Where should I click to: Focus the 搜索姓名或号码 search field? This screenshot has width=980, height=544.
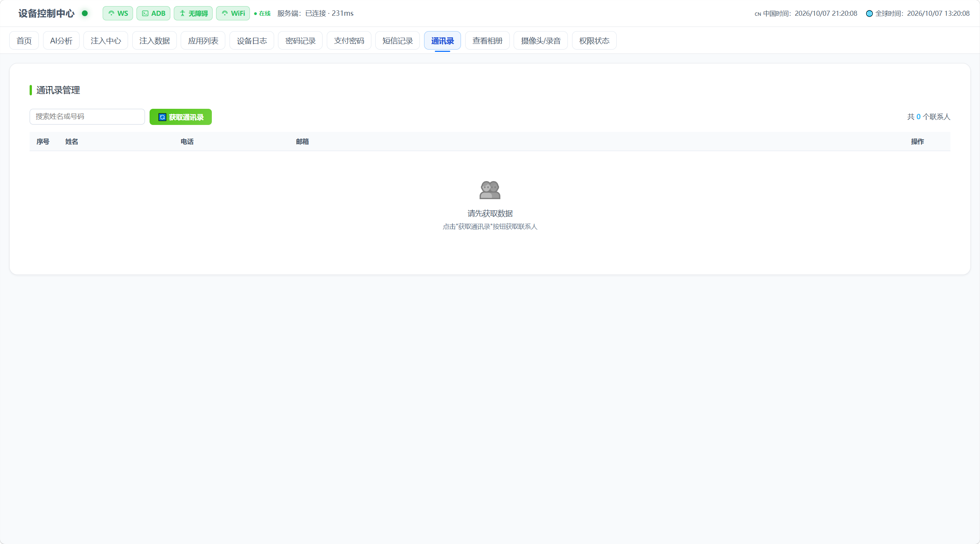point(87,116)
